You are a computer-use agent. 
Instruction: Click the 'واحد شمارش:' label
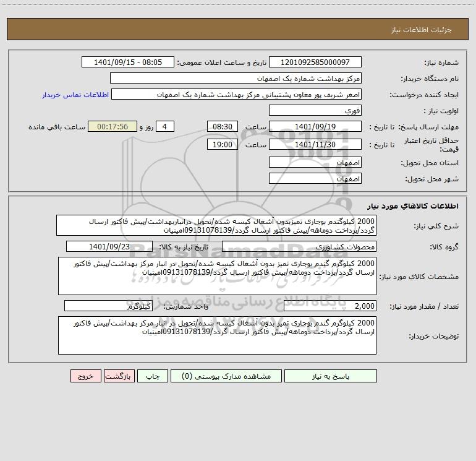pos(186,306)
